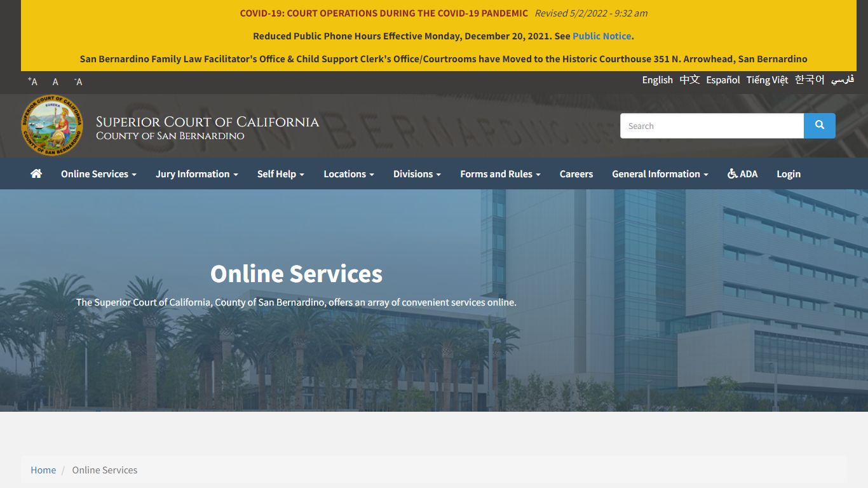Open the General Information dropdown

pos(660,173)
